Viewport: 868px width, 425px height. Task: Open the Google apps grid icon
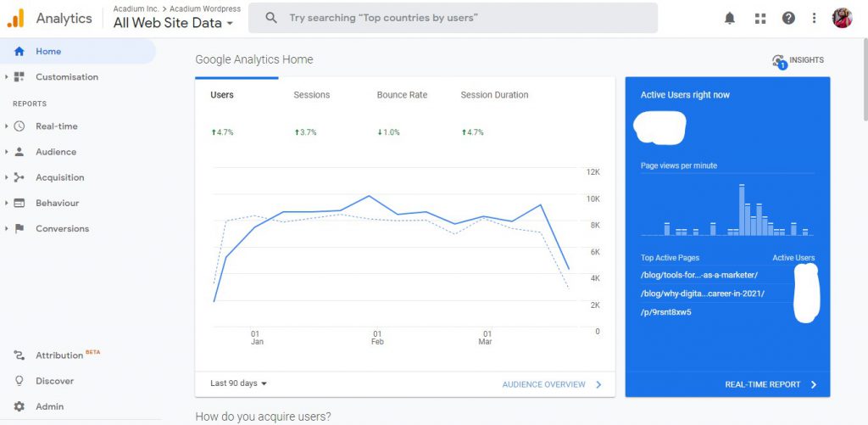[760, 19]
